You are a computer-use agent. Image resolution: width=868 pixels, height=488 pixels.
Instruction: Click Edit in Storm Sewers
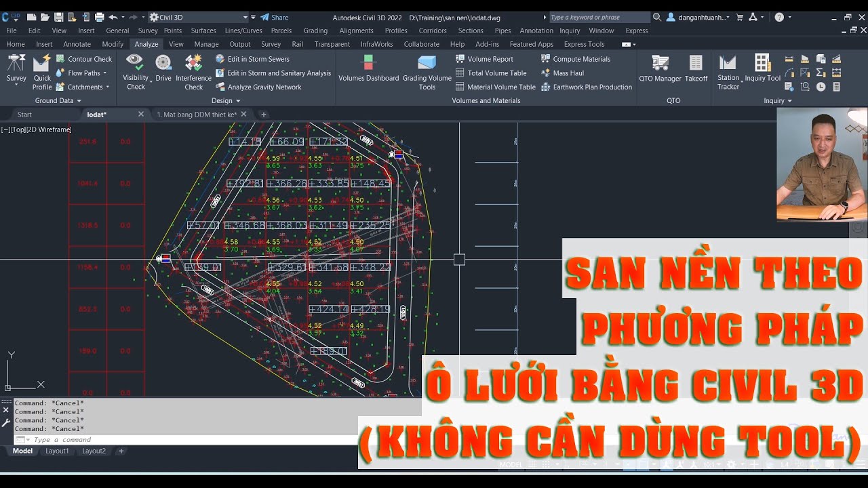[252, 59]
